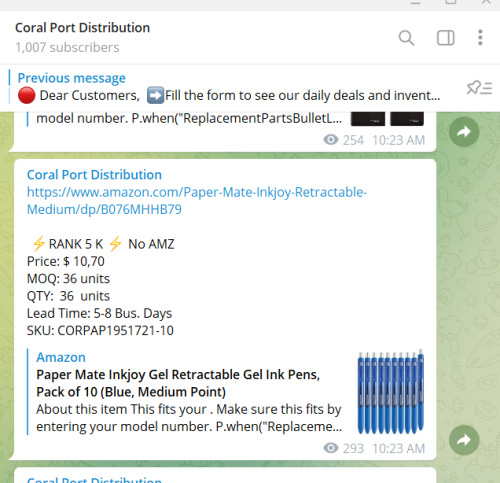Open the Amazon link preview title

61,357
